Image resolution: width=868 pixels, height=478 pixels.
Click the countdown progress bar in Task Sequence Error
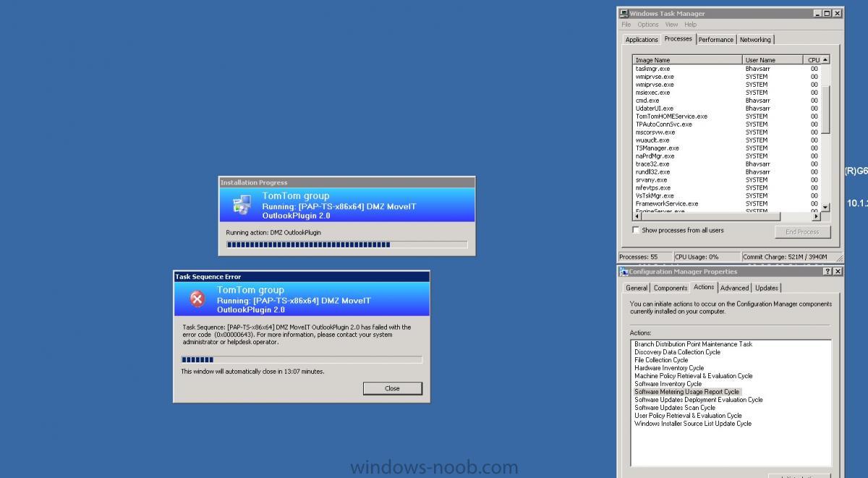coord(301,359)
